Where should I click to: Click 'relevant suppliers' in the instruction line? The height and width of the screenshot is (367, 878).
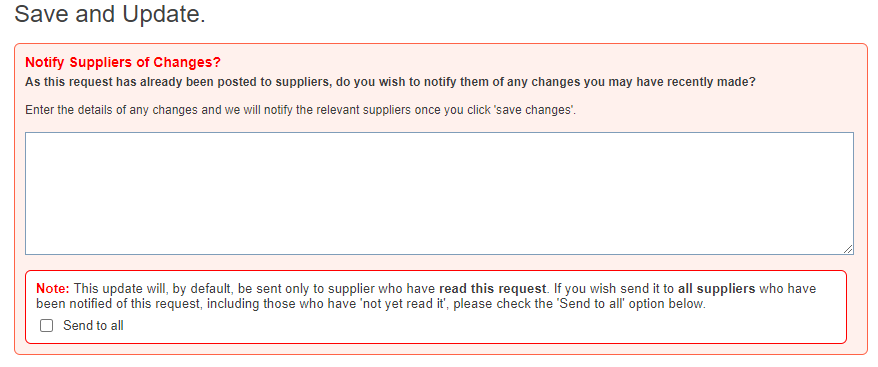tap(363, 110)
